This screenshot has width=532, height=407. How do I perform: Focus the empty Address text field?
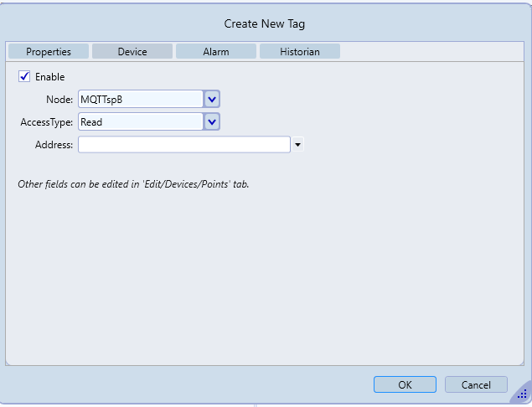click(x=183, y=145)
